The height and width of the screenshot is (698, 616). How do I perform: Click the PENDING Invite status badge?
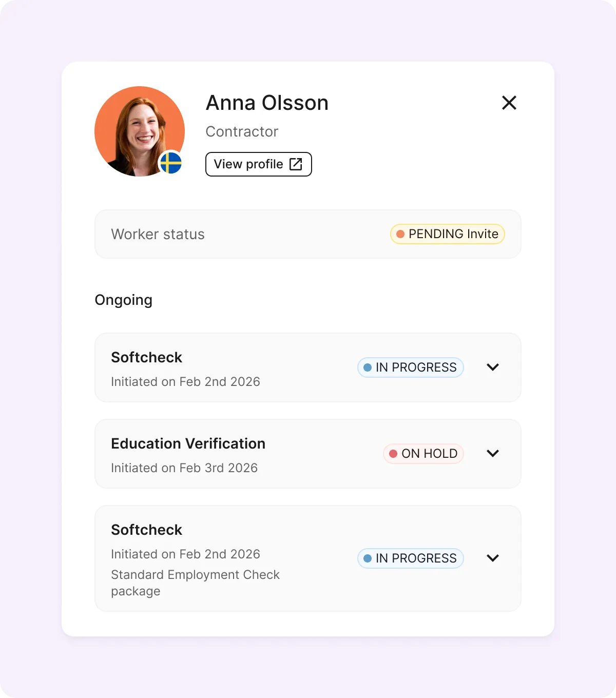(448, 234)
